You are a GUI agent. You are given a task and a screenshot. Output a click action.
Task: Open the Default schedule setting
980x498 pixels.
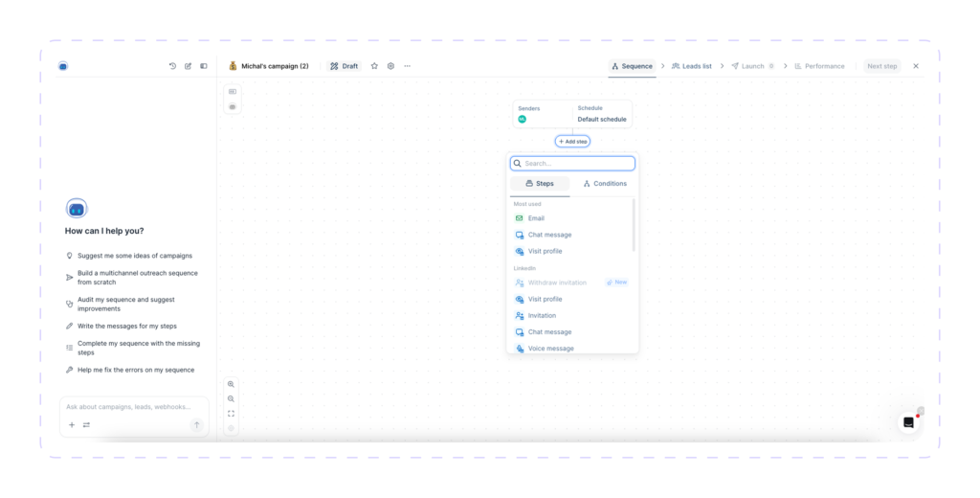tap(602, 119)
